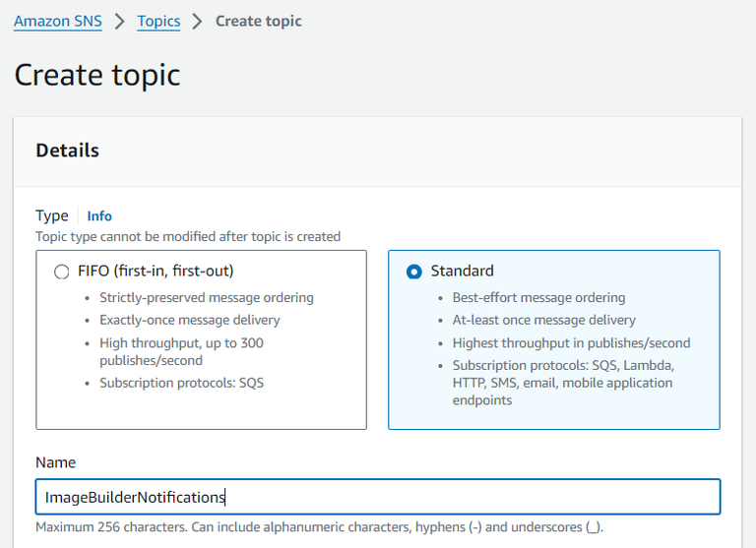Click the Details section header
The image size is (756, 548).
(x=68, y=151)
